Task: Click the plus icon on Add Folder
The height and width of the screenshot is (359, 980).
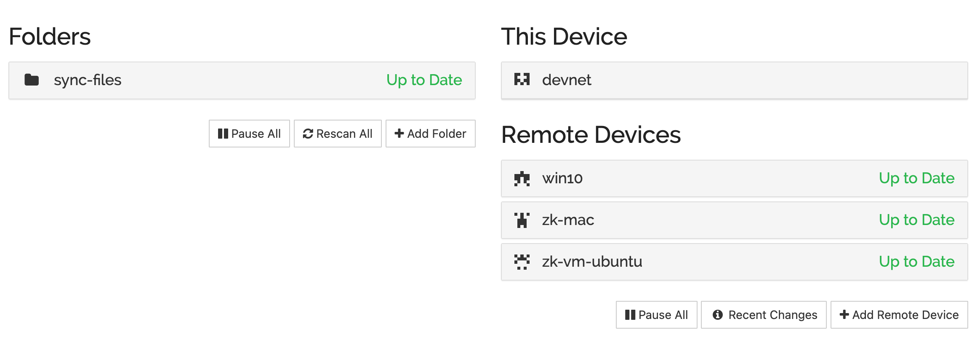Action: point(399,134)
